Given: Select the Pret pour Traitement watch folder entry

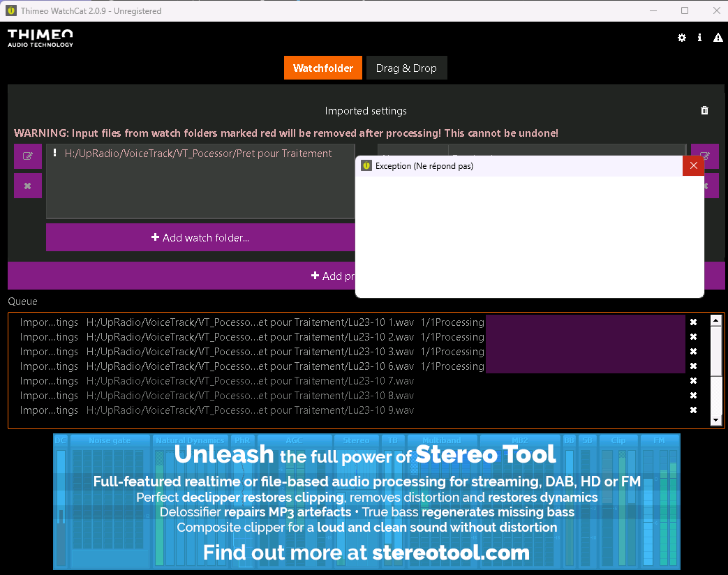Looking at the screenshot, I should tap(198, 154).
